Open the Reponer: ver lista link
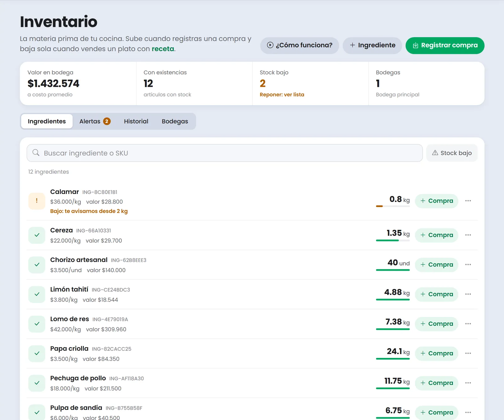The height and width of the screenshot is (420, 504). coord(282,95)
